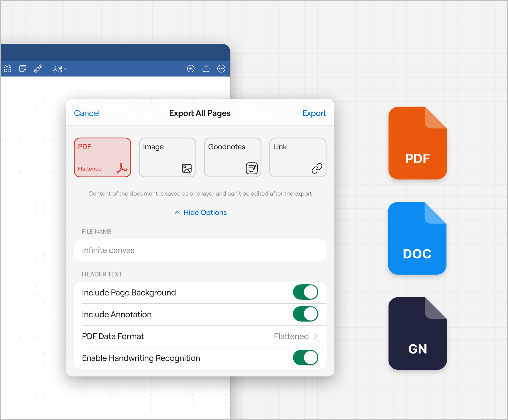508x420 pixels.
Task: Click the notes icon in Goodnotes card
Action: tap(252, 168)
